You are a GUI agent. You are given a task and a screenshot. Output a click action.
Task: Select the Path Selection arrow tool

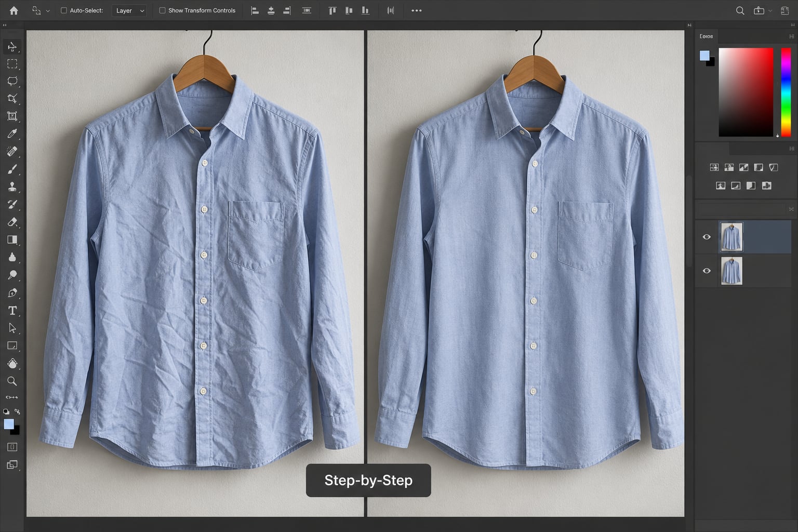coord(12,328)
